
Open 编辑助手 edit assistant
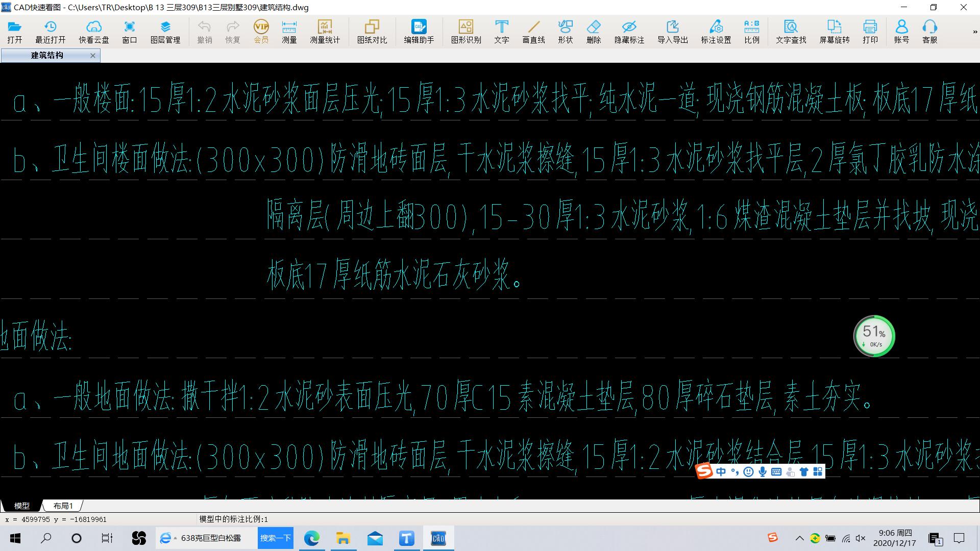click(x=419, y=32)
